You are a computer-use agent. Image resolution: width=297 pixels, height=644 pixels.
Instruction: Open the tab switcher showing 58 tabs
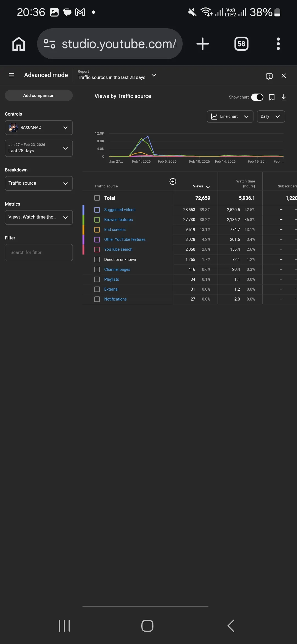pos(241,44)
